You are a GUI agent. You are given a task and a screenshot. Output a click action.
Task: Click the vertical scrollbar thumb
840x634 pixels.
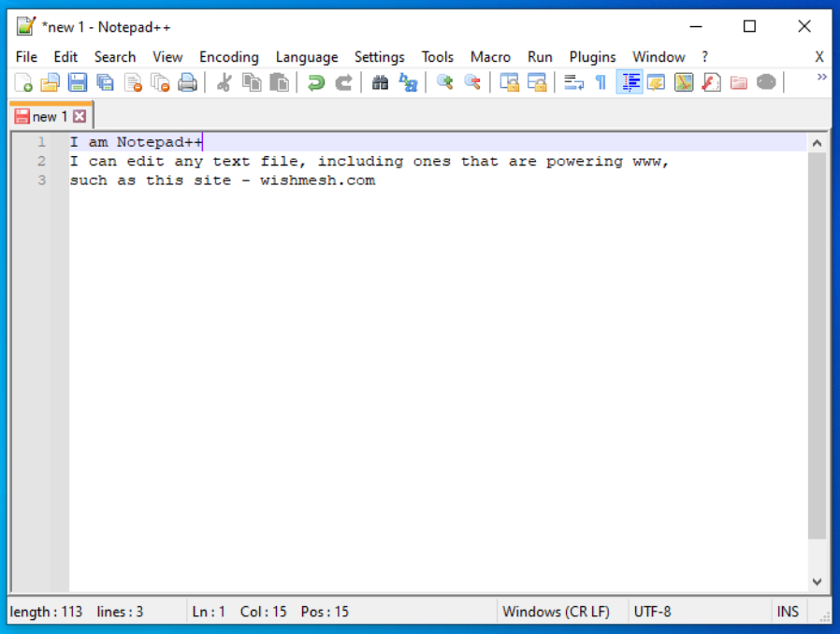pyautogui.click(x=817, y=346)
